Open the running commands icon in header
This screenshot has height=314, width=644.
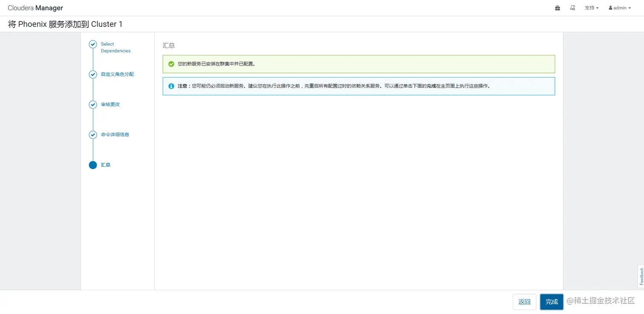point(572,8)
